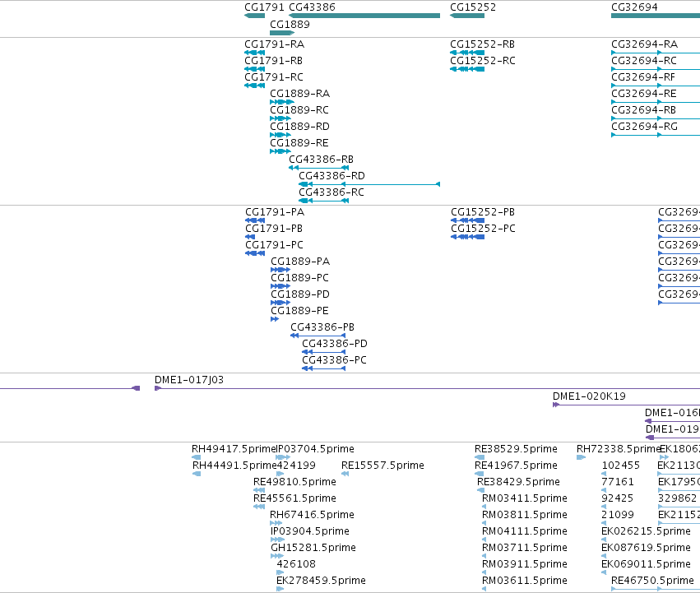Select transcript CG43386-RD label
This screenshot has height=593, width=700.
tap(331, 176)
